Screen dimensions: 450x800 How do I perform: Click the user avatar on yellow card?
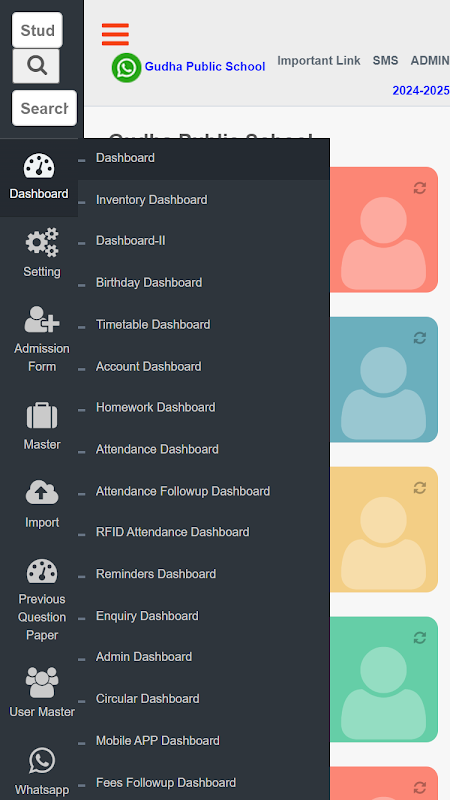tap(383, 543)
